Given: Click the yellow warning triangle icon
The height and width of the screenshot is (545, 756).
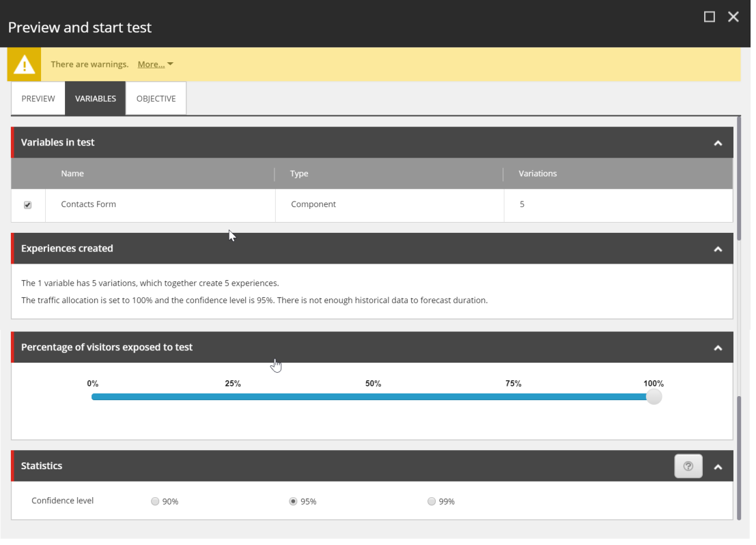Looking at the screenshot, I should pos(24,65).
